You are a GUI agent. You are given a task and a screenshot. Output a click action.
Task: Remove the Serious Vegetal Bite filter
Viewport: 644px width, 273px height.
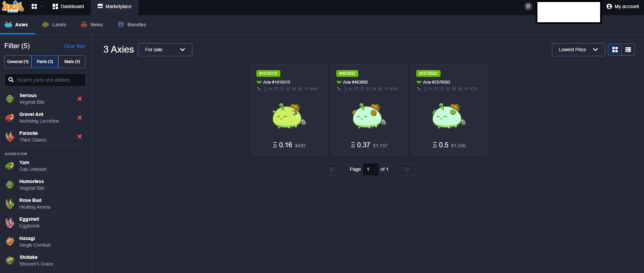coord(80,99)
